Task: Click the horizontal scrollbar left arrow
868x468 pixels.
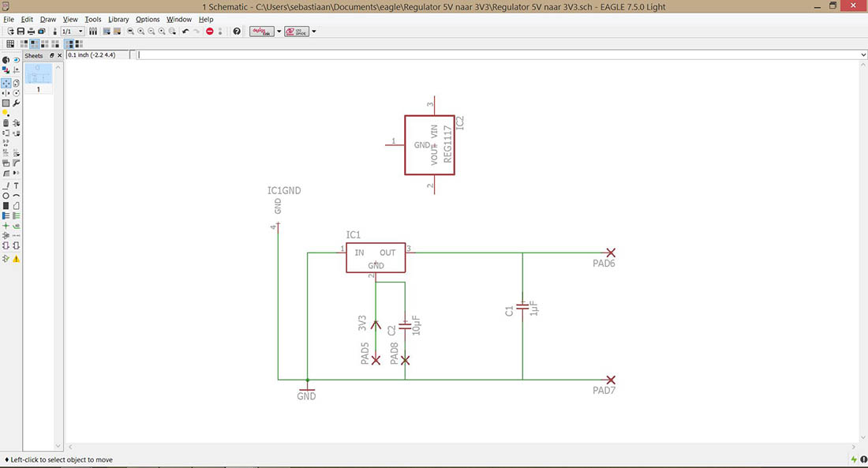Action: point(70,447)
